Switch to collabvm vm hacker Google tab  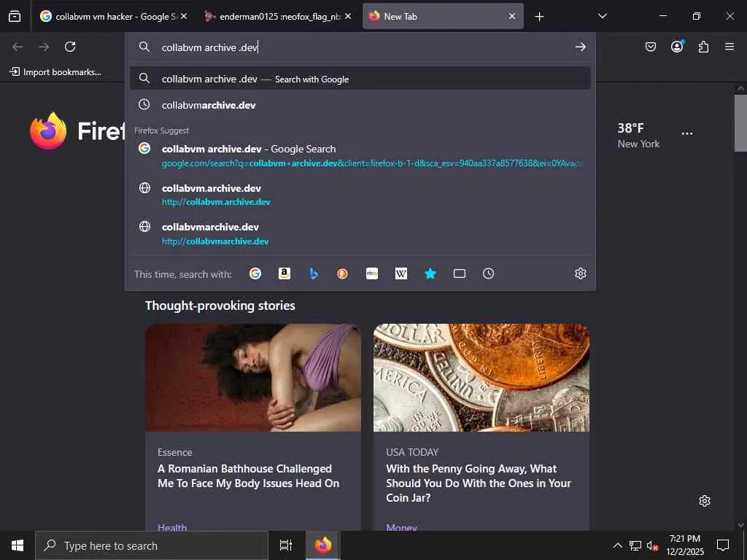coord(115,16)
